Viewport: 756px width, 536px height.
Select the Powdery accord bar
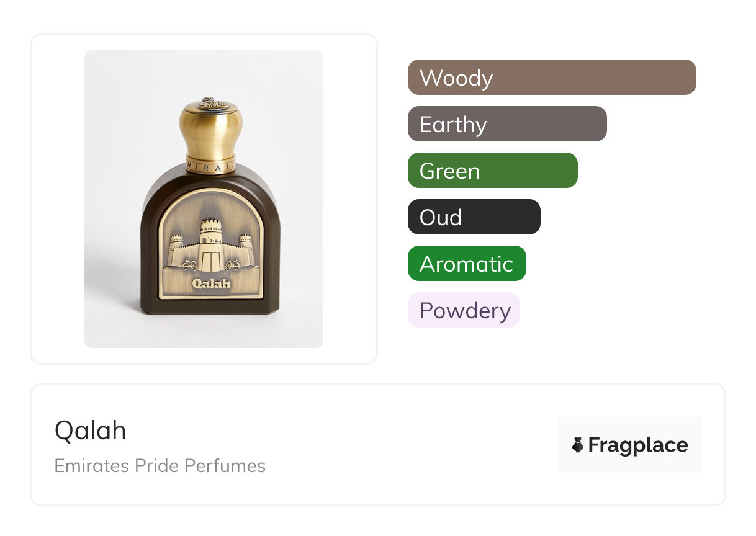coord(463,310)
